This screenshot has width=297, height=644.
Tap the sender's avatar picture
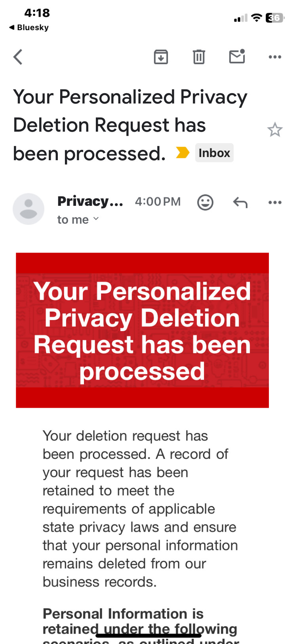click(x=29, y=209)
